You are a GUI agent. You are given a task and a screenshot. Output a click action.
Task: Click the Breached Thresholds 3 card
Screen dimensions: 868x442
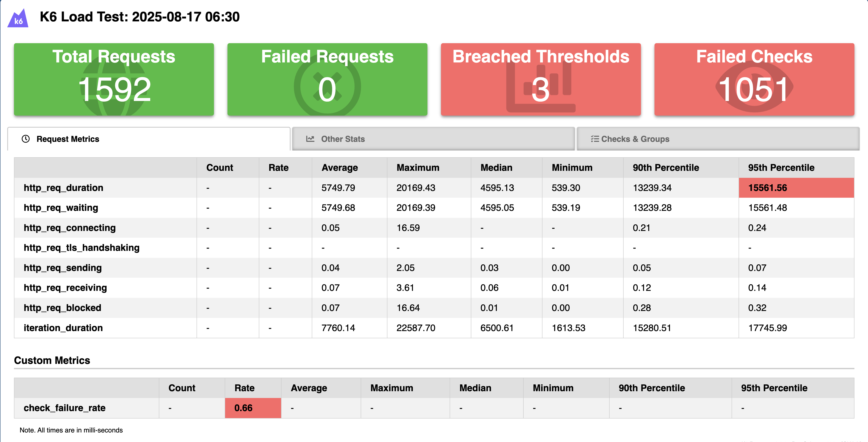541,79
